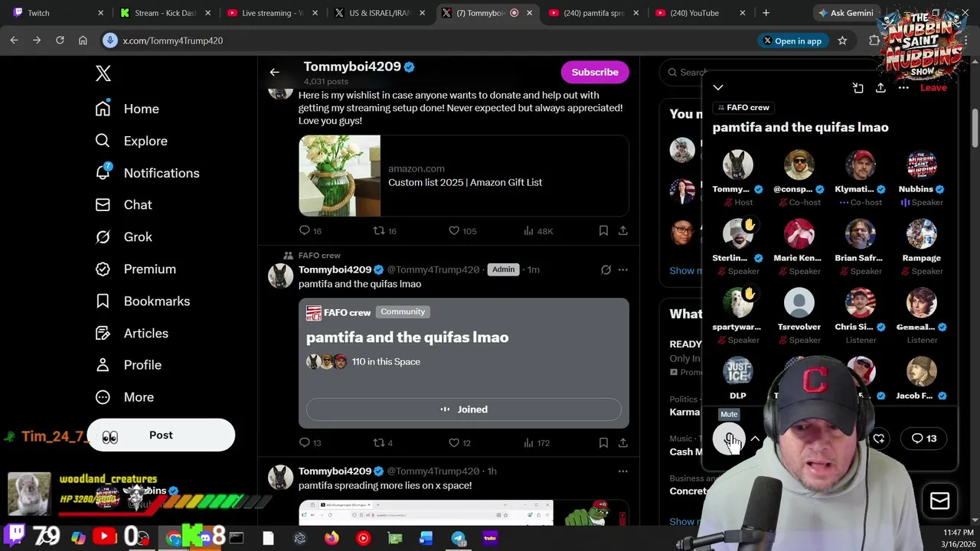The width and height of the screenshot is (980, 551).
Task: Go back with the profile back arrow
Action: click(x=274, y=72)
